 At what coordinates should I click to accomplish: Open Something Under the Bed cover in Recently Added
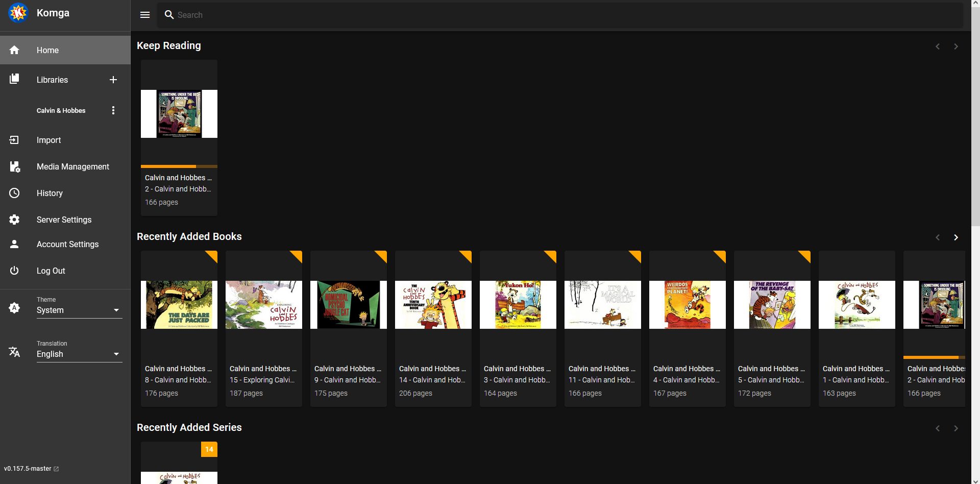pyautogui.click(x=934, y=305)
